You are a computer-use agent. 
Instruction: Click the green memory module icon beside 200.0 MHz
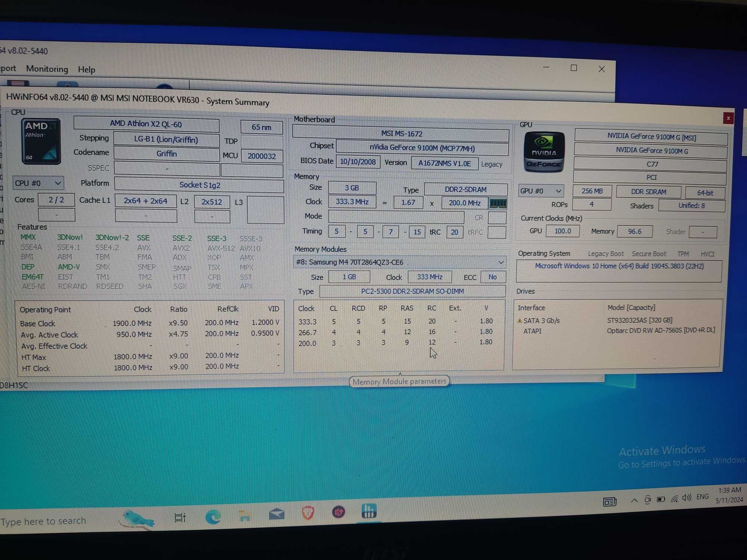pyautogui.click(x=498, y=203)
